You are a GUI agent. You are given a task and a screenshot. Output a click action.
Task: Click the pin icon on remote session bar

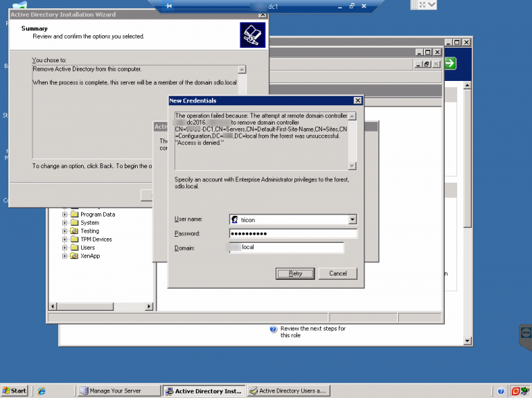point(168,6)
